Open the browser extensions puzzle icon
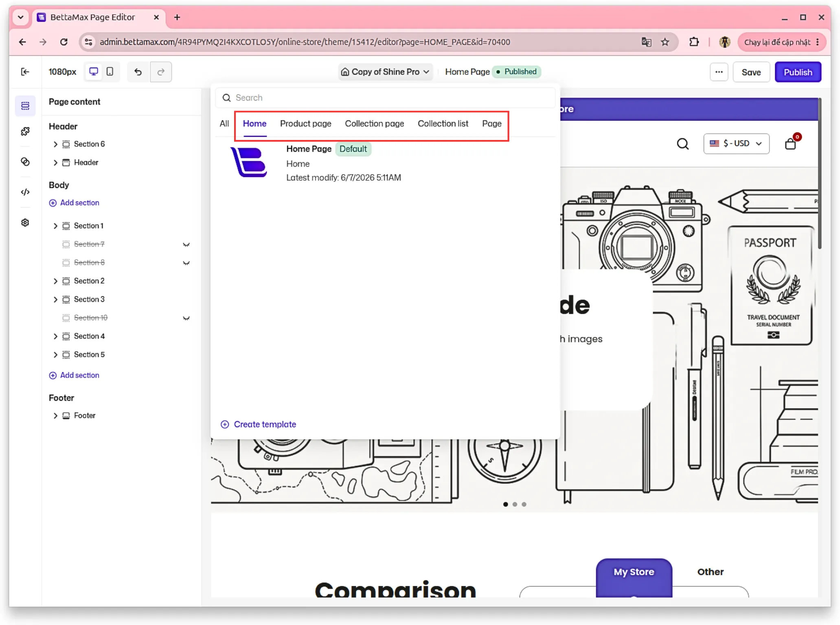The width and height of the screenshot is (840, 625). click(694, 42)
